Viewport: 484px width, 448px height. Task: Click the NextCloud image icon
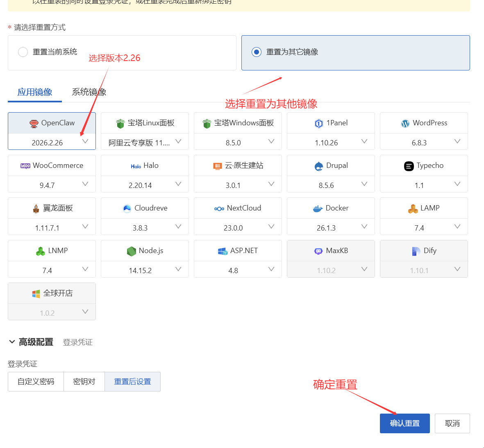pyautogui.click(x=238, y=208)
